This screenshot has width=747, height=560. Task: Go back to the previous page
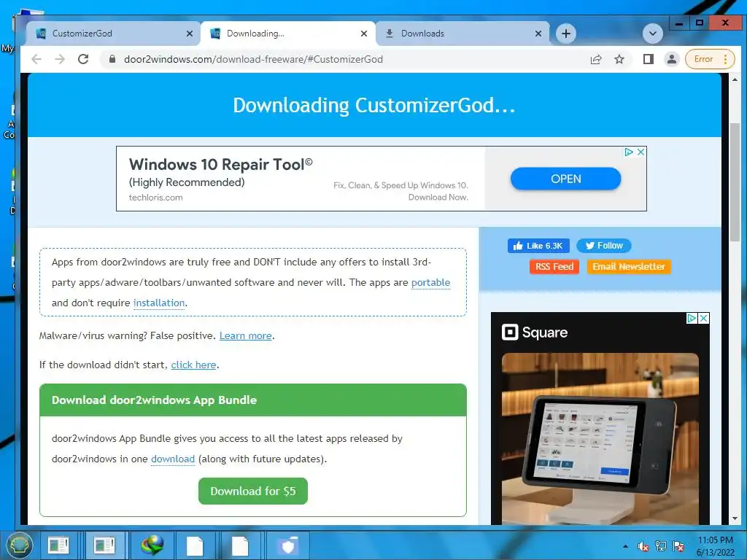(36, 59)
